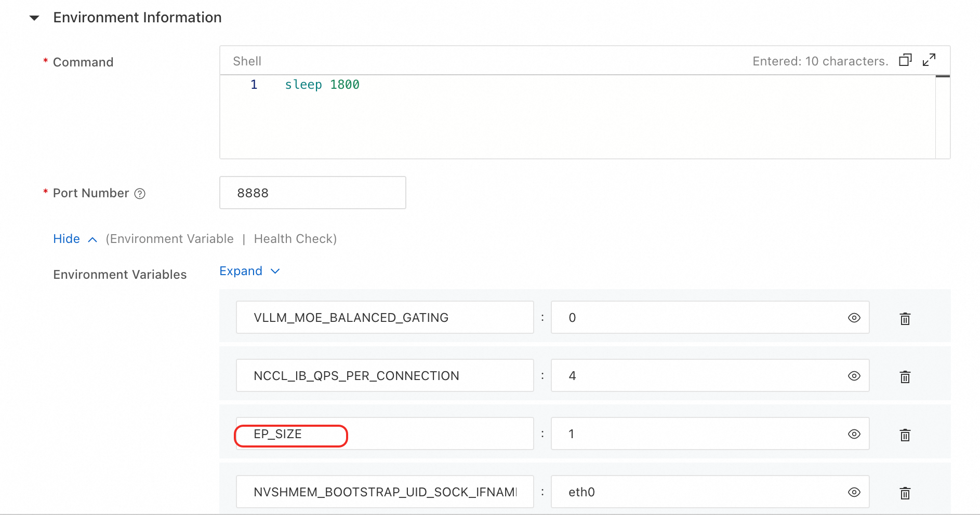This screenshot has width=980, height=515.
Task: Hide the advanced environment settings
Action: tap(75, 239)
